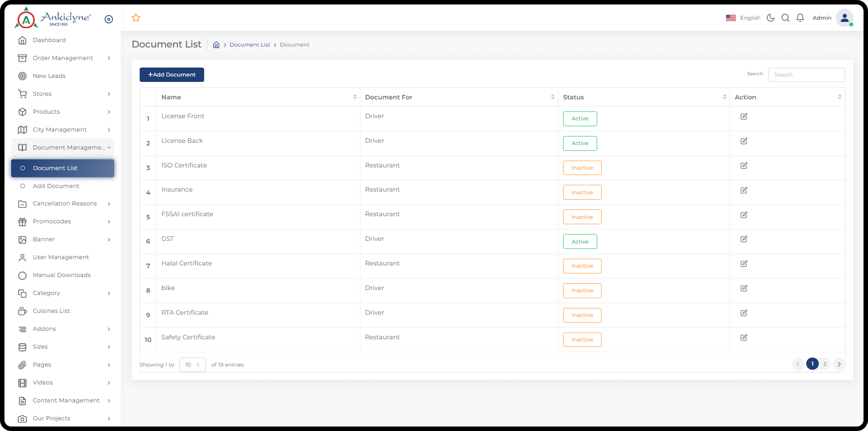Image resolution: width=868 pixels, height=431 pixels.
Task: Open the entries-per-page dropdown
Action: 192,365
